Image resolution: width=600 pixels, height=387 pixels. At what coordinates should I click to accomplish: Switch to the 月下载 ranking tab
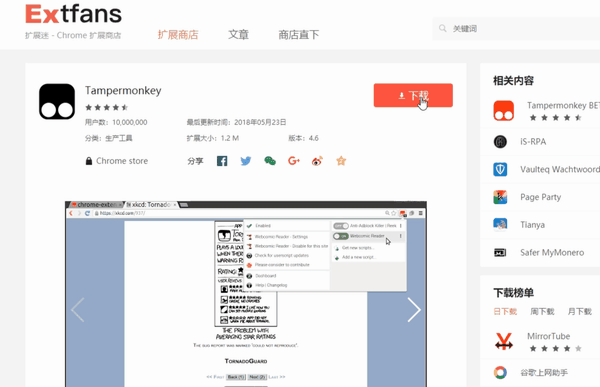point(579,311)
